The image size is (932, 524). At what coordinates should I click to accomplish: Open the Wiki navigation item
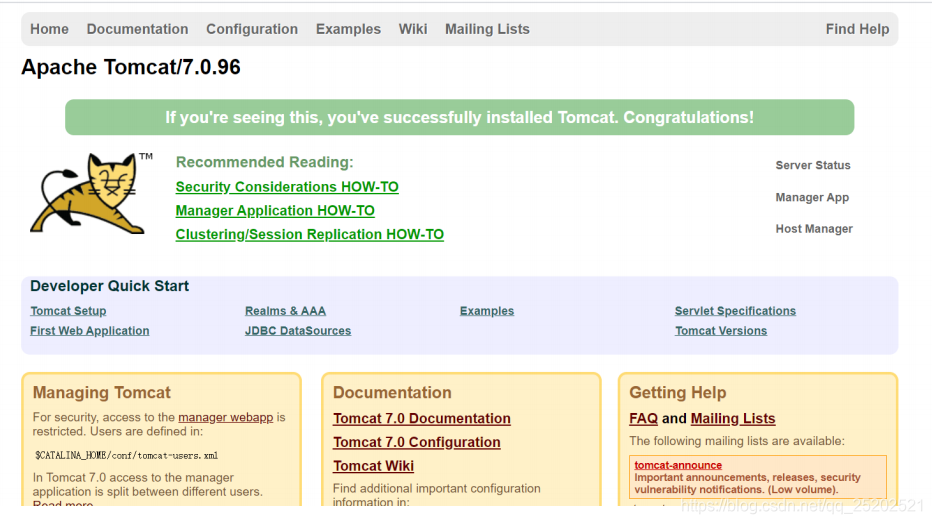(413, 29)
